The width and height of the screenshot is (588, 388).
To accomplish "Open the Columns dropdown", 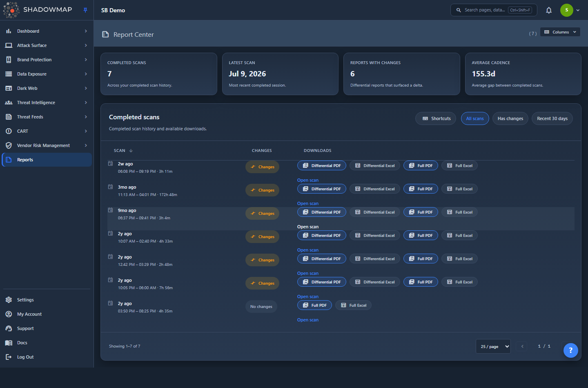I will pos(560,32).
